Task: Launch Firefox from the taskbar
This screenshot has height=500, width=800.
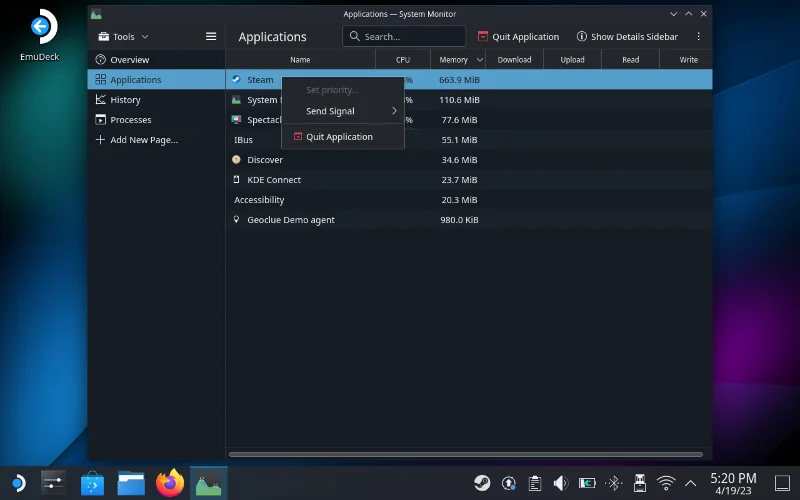Action: (170, 483)
